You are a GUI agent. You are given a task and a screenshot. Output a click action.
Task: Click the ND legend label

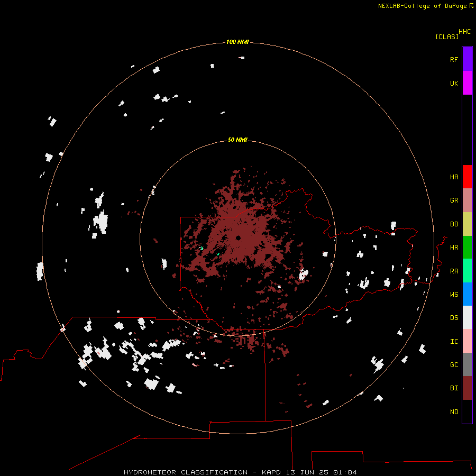tap(454, 412)
